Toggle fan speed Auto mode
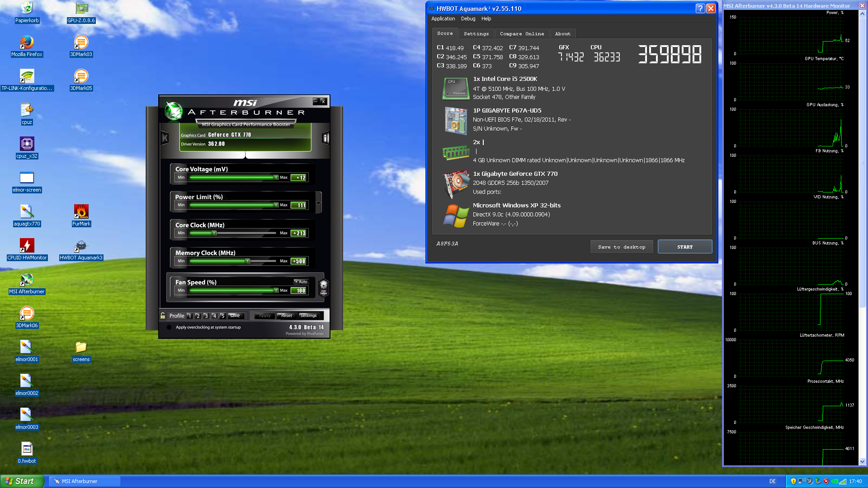 click(301, 282)
